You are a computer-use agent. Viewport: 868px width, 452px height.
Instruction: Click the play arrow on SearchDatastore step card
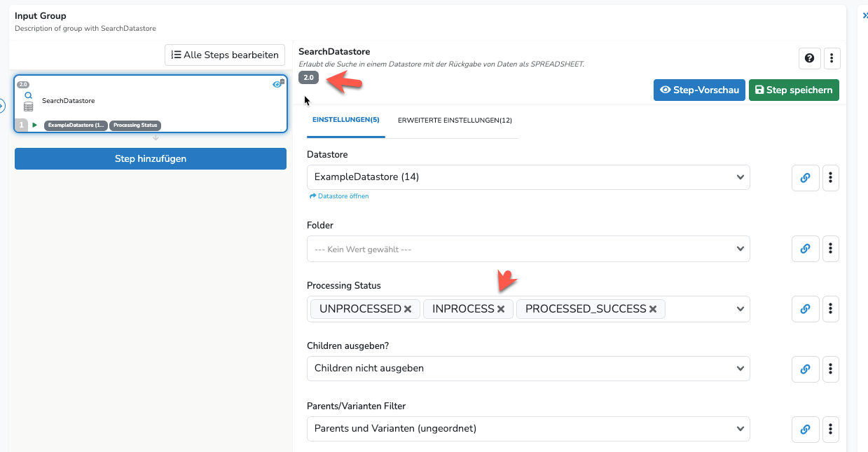34,125
